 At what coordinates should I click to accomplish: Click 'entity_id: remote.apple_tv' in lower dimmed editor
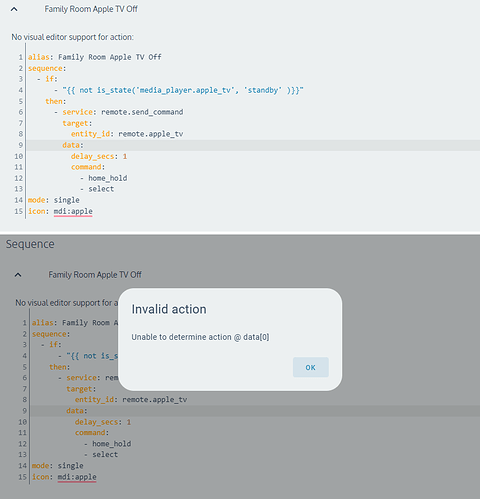pos(131,400)
